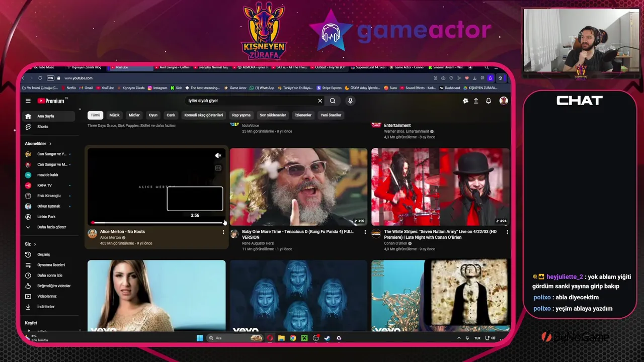The image size is (644, 362).
Task: Open Ana Sayfa in sidebar
Action: tap(49, 116)
